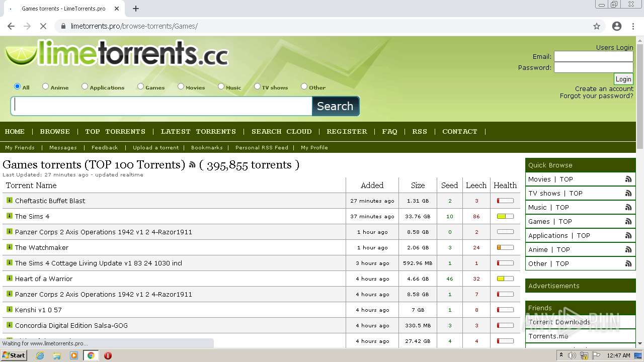Open the Create an account link
Screen dimensions: 644x362
pos(604,88)
